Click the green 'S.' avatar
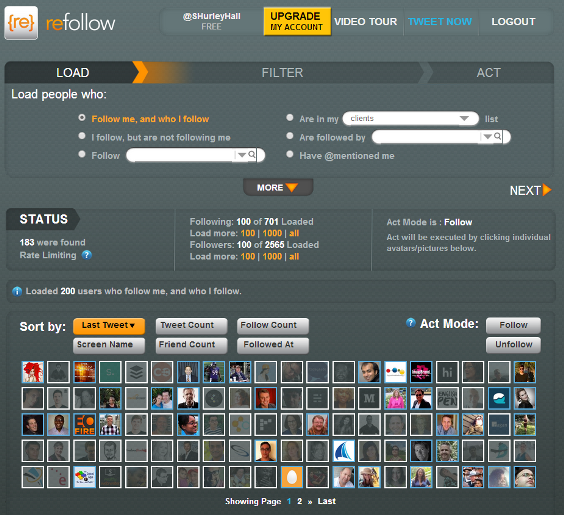Image resolution: width=564 pixels, height=515 pixels. pyautogui.click(x=110, y=372)
